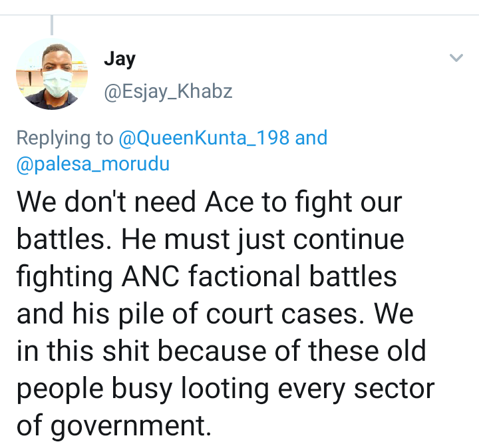The width and height of the screenshot is (479, 448).
Task: Click the words "factional battles" in tweet
Action: coord(293,276)
